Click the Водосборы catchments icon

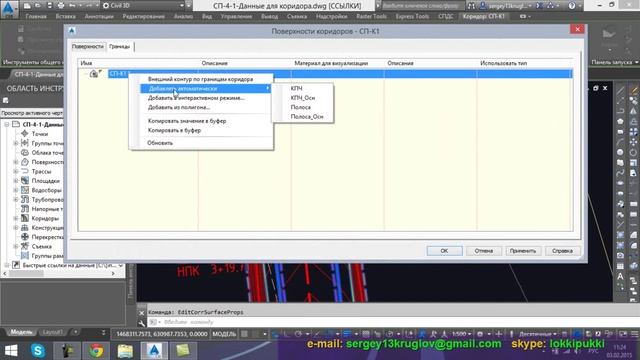point(24,190)
